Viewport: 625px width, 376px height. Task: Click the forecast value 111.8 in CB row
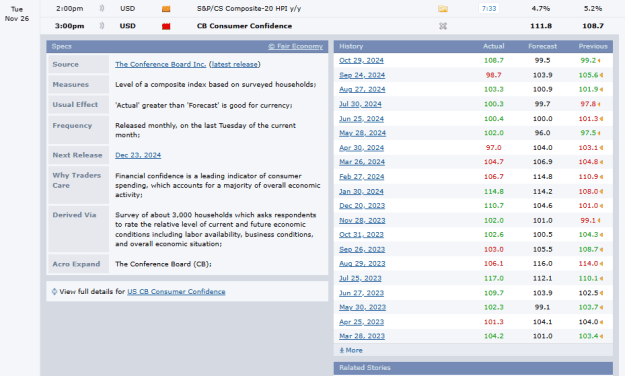point(541,26)
